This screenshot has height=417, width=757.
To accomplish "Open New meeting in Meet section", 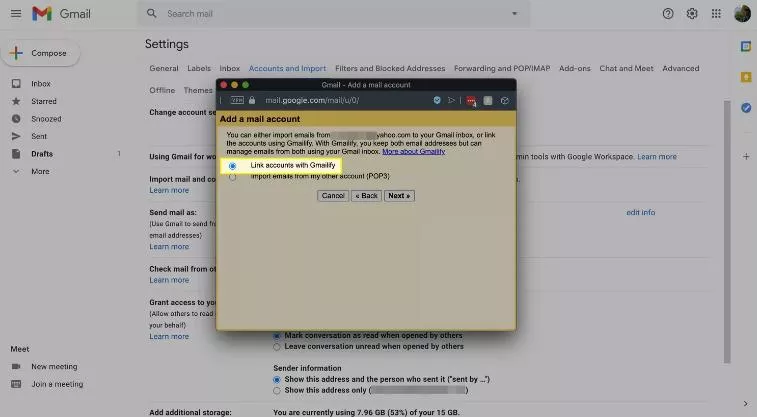I will [54, 366].
